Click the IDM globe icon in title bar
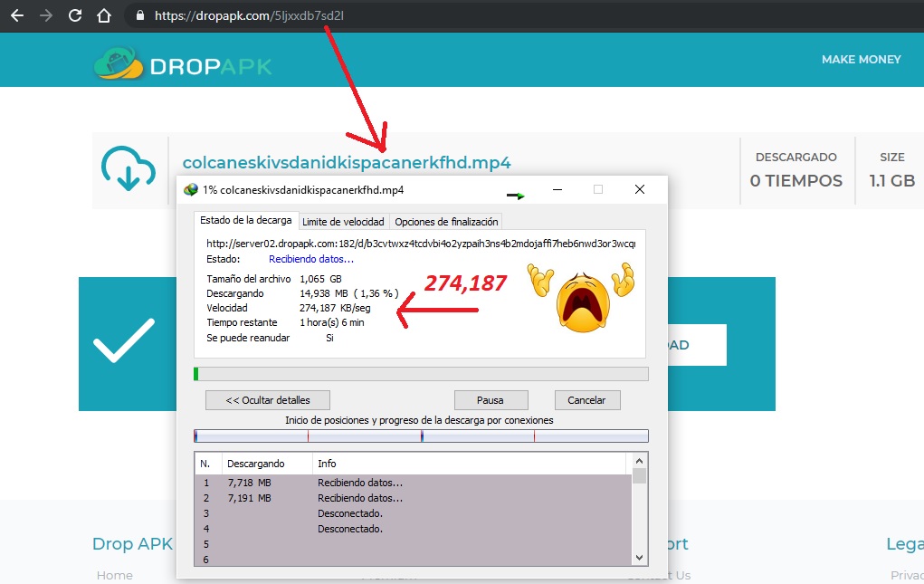Viewport: 924px width, 584px height. (191, 190)
